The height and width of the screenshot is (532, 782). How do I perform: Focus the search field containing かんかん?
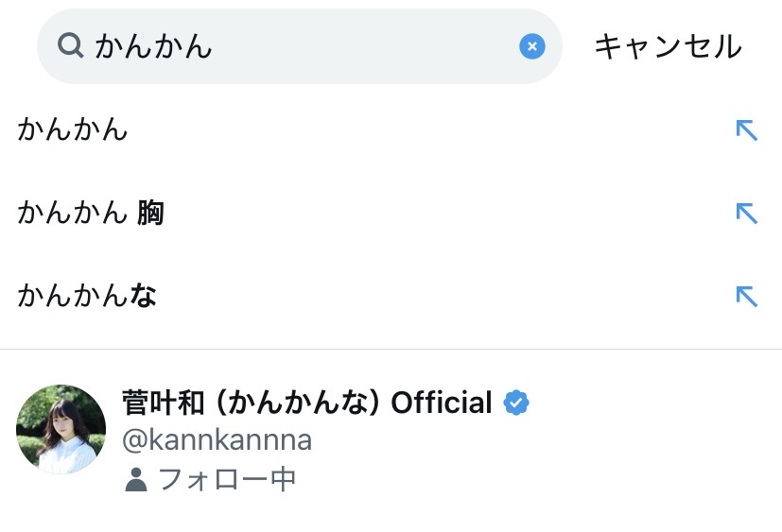tap(303, 45)
